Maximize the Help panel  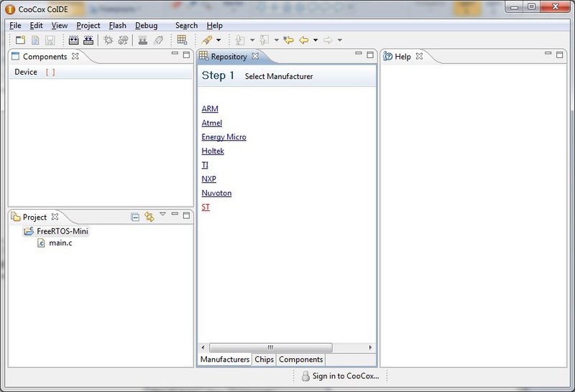[x=560, y=55]
